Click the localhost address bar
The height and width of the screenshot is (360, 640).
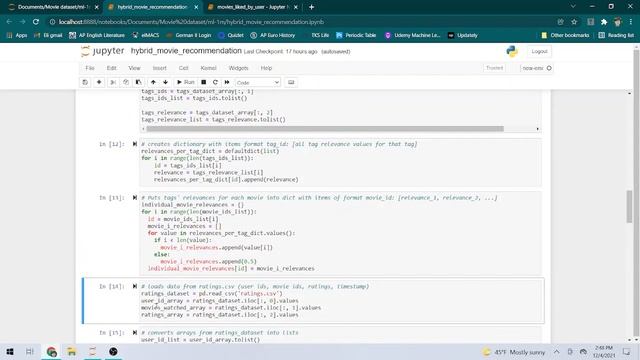[191, 22]
